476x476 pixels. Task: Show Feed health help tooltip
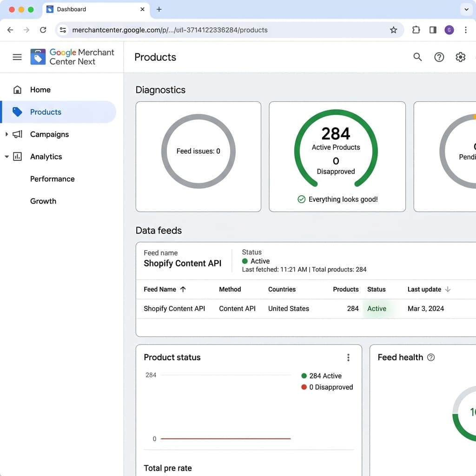tap(431, 357)
